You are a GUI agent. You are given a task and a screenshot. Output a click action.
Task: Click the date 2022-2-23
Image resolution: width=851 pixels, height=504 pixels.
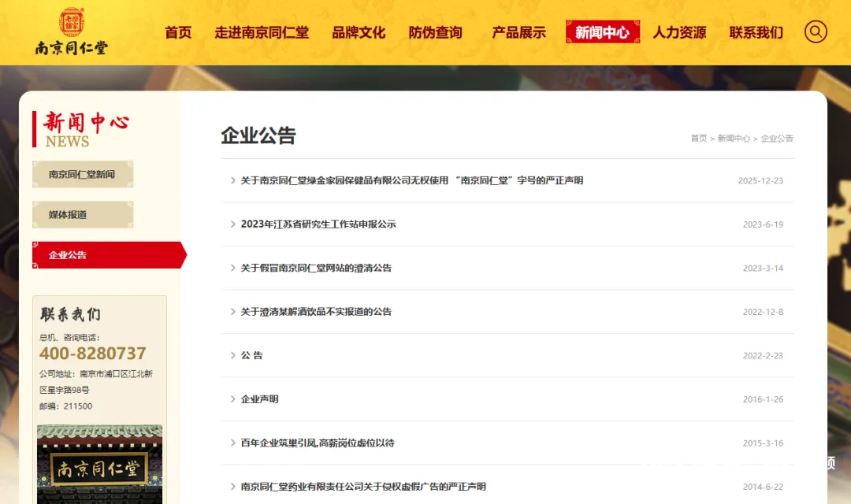[763, 356]
